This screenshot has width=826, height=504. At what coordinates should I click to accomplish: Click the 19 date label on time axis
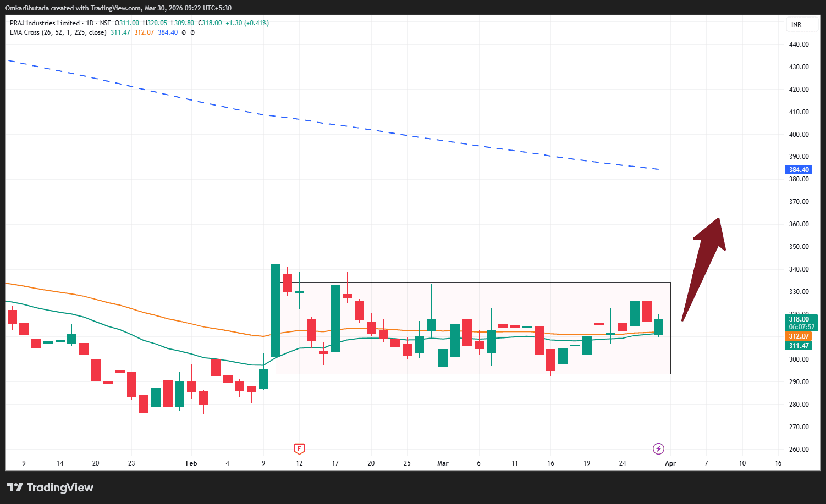click(587, 463)
